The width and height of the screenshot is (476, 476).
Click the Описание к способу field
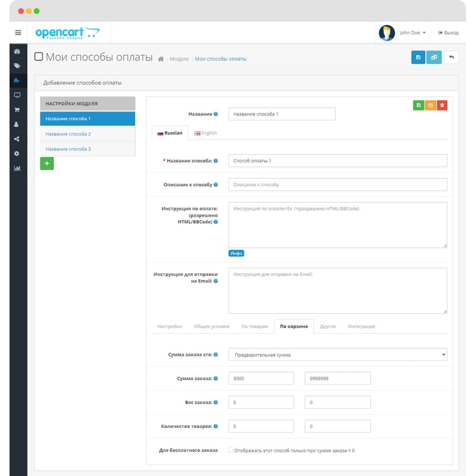pos(337,185)
